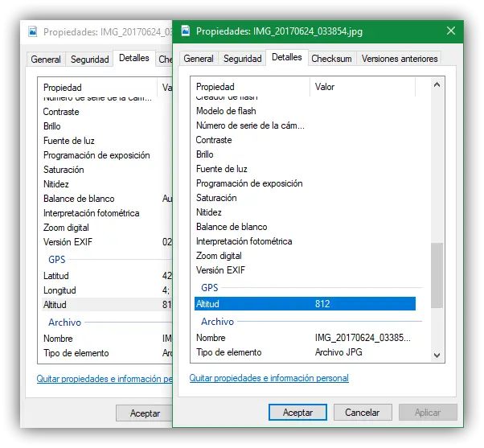Viewport: 484px width, 448px height.
Task: Click Aceptar button in front window
Action: pyautogui.click(x=297, y=412)
